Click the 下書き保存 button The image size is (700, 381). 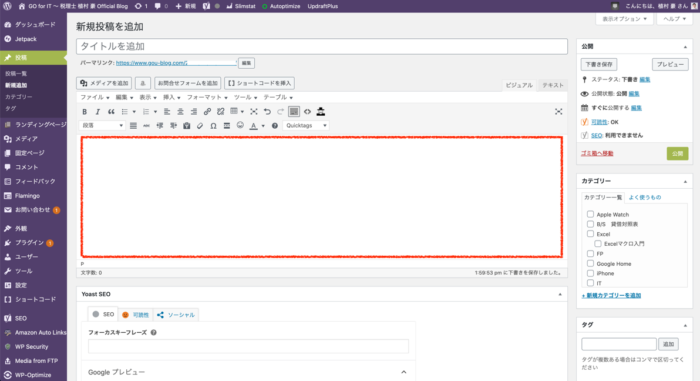[x=599, y=64]
